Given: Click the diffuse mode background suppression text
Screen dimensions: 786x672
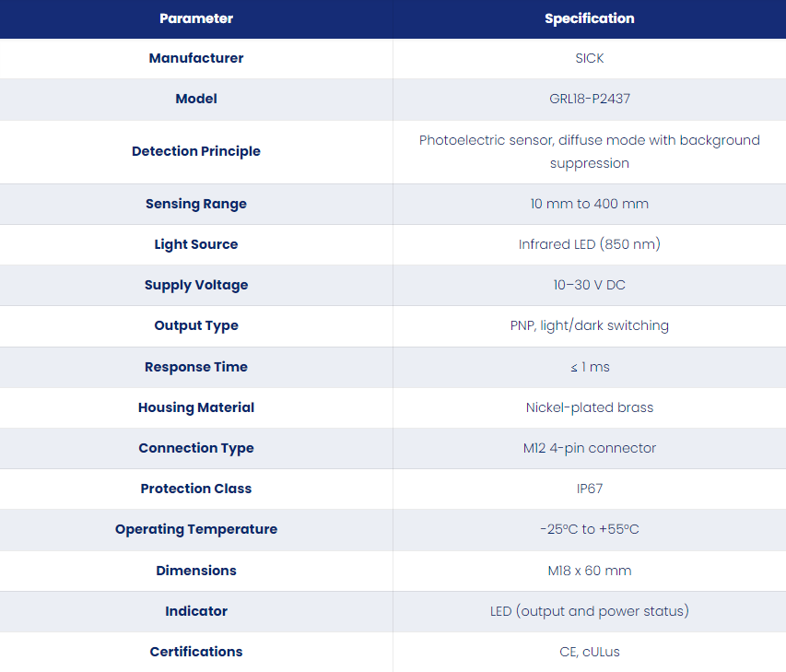Looking at the screenshot, I should point(590,151).
